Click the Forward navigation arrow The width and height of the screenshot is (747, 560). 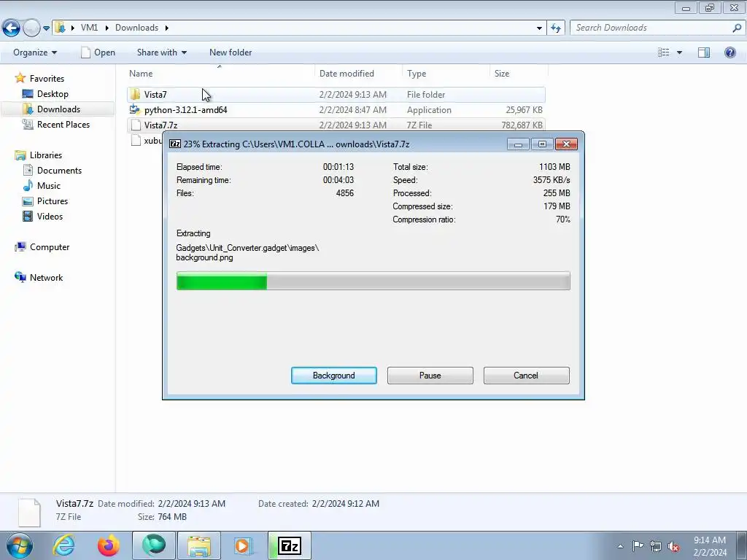pos(31,28)
